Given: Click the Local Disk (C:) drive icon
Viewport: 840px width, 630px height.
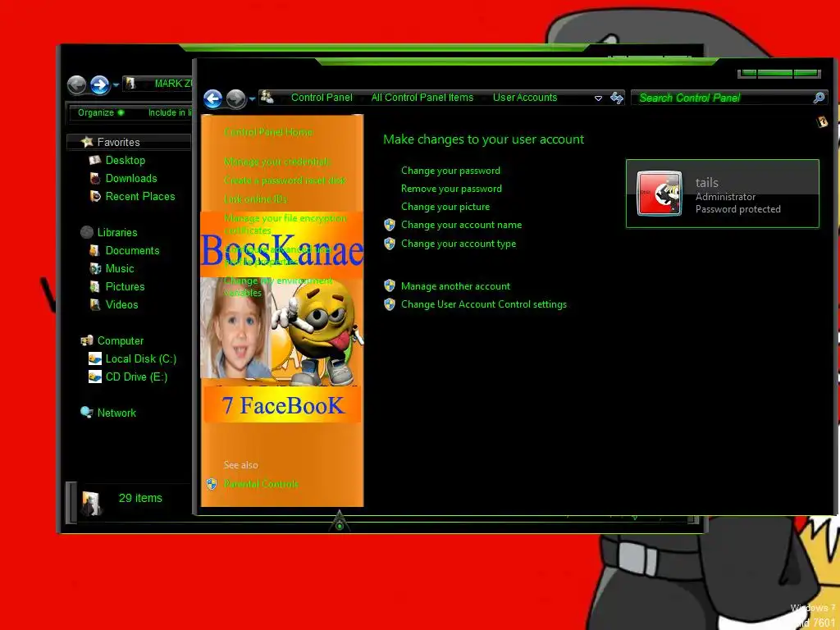Looking at the screenshot, I should pyautogui.click(x=95, y=359).
